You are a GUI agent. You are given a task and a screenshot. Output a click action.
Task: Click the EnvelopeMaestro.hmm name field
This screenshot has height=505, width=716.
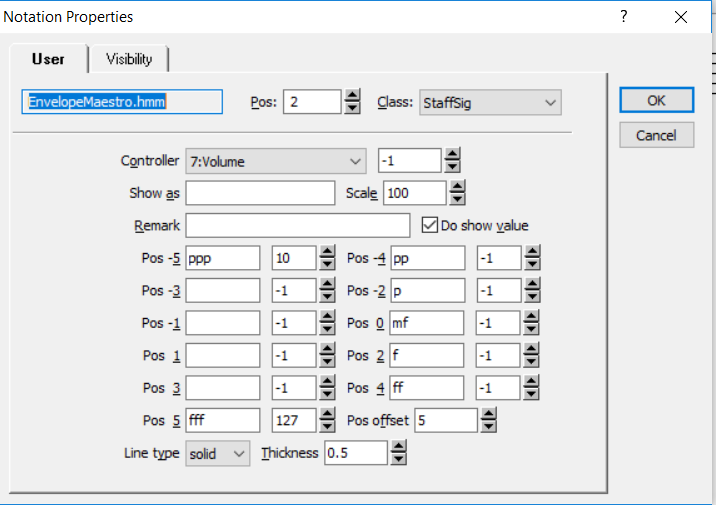click(x=122, y=102)
